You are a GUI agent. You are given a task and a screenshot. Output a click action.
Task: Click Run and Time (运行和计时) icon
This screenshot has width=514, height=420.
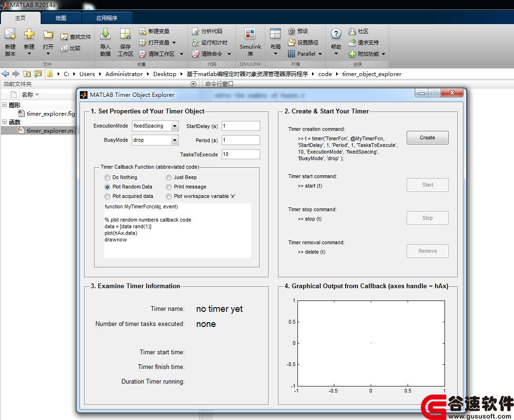[x=195, y=43]
